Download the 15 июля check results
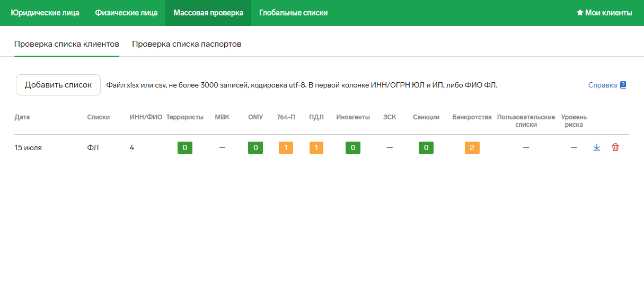Screen dimensions: 644x305 (x=596, y=147)
